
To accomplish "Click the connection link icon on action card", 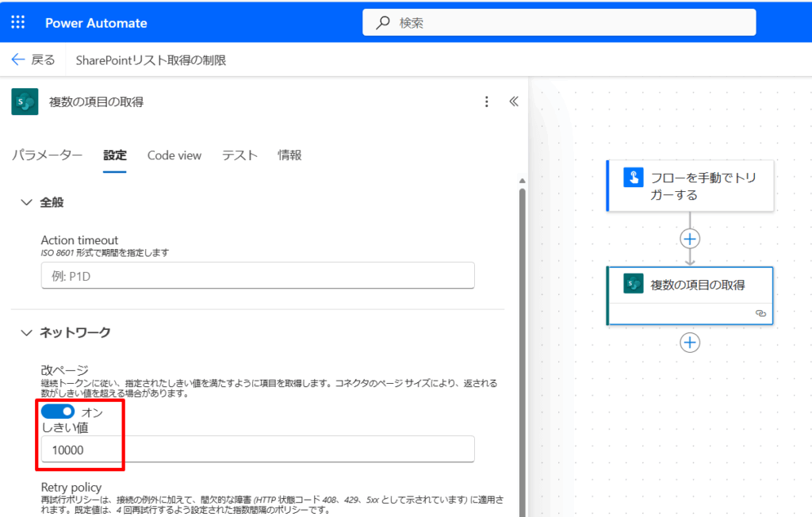I will point(760,313).
